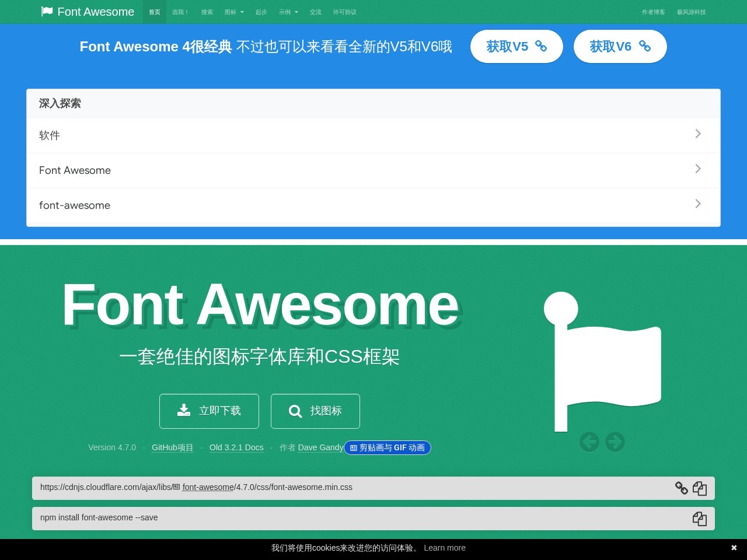Copy the CDN URL using its copy icon
Screen dimensions: 747x560
point(700,488)
